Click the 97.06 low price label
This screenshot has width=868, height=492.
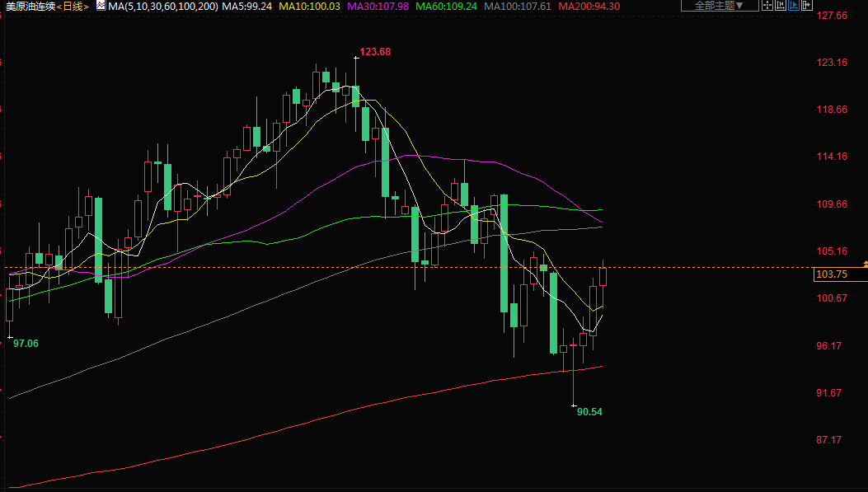point(26,343)
